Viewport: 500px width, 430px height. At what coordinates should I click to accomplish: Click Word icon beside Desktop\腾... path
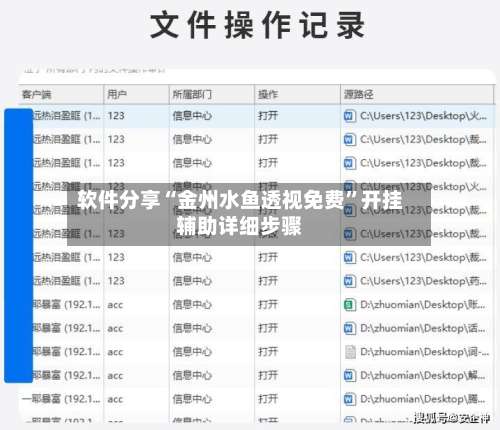tap(349, 399)
